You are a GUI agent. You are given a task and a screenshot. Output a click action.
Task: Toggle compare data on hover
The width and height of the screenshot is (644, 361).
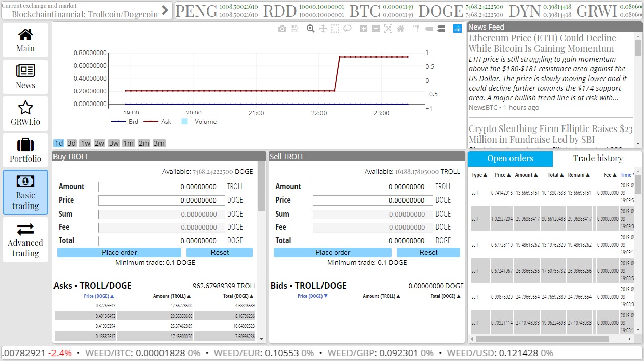point(441,29)
